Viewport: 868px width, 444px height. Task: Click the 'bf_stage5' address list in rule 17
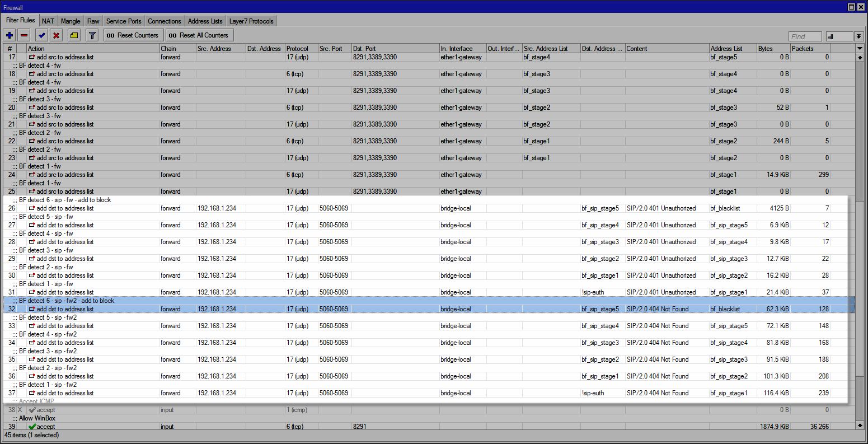point(724,57)
